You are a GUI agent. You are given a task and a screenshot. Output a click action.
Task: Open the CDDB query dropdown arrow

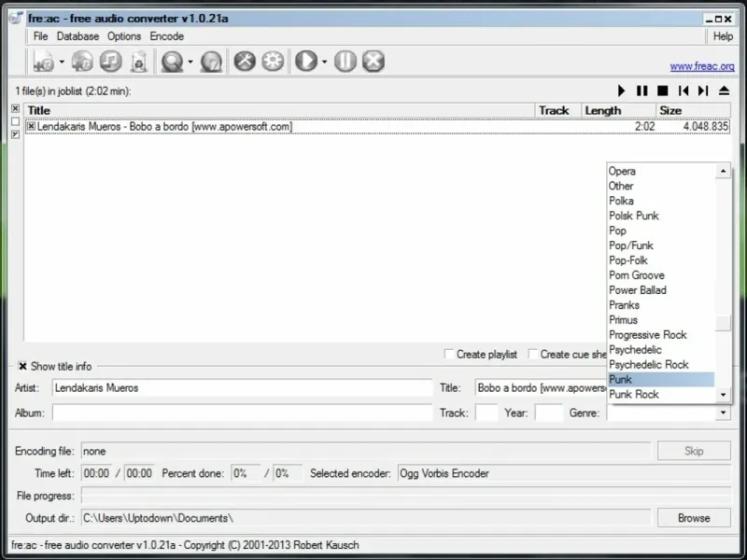click(x=190, y=62)
